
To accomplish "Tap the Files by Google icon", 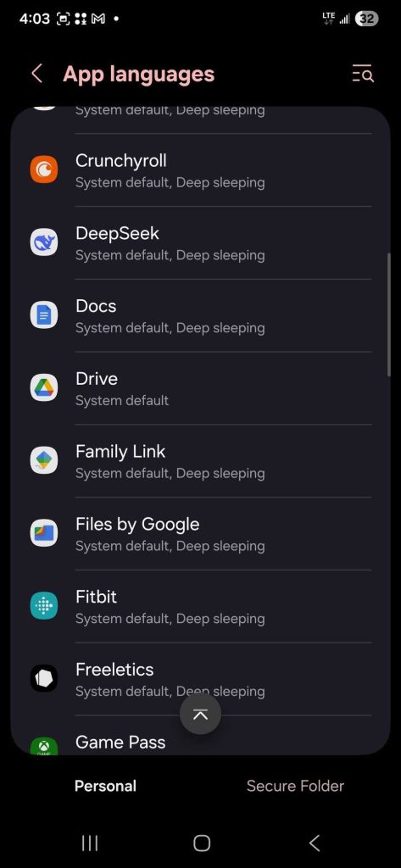I will pyautogui.click(x=44, y=533).
